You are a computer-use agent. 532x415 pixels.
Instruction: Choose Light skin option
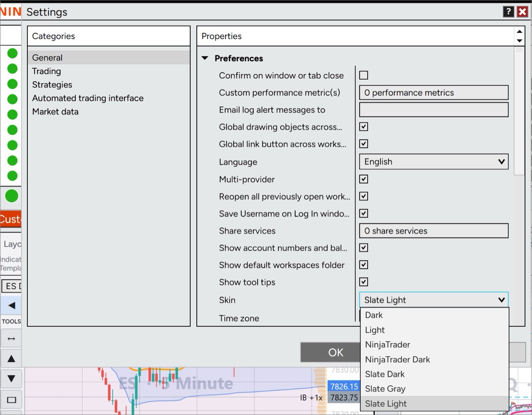pos(434,330)
